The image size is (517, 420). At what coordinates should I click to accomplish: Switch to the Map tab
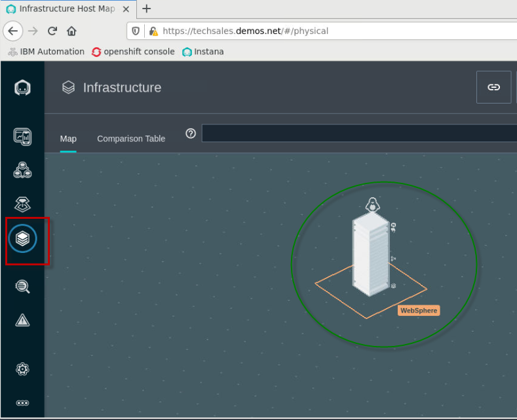pos(68,138)
